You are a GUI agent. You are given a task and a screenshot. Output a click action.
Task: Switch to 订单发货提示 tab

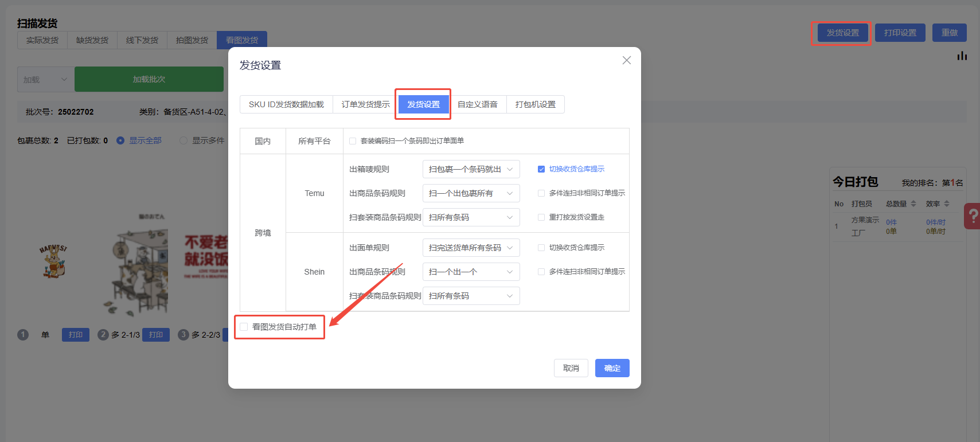click(365, 104)
